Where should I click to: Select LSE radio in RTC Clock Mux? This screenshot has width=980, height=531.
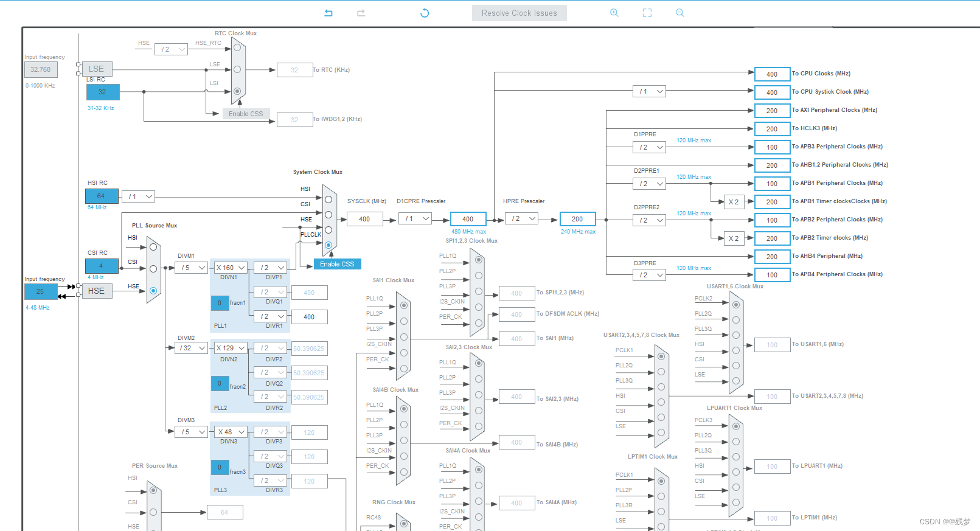[x=237, y=69]
